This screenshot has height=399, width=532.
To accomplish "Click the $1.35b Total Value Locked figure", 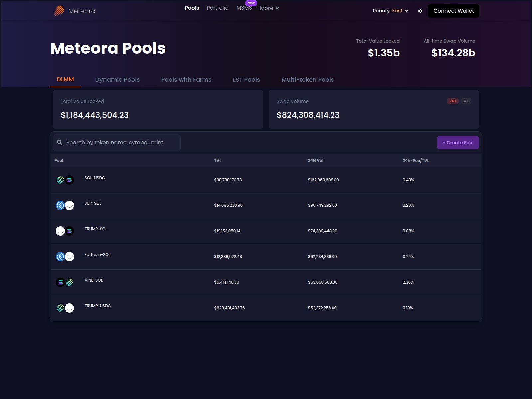I will coord(384,53).
